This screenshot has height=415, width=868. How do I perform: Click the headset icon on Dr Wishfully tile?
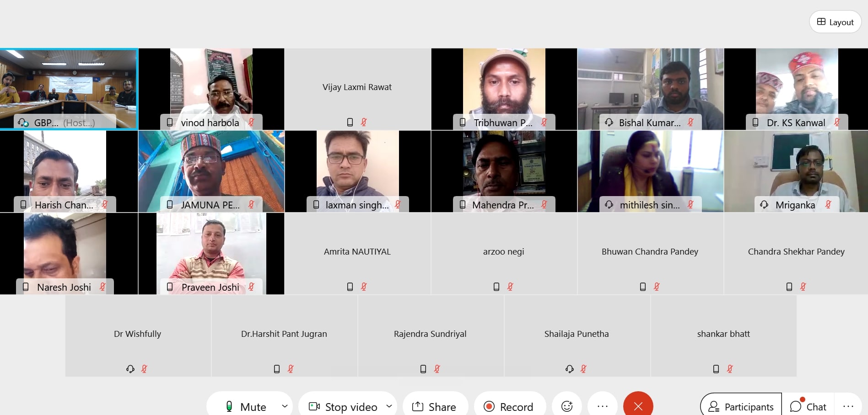pyautogui.click(x=130, y=369)
